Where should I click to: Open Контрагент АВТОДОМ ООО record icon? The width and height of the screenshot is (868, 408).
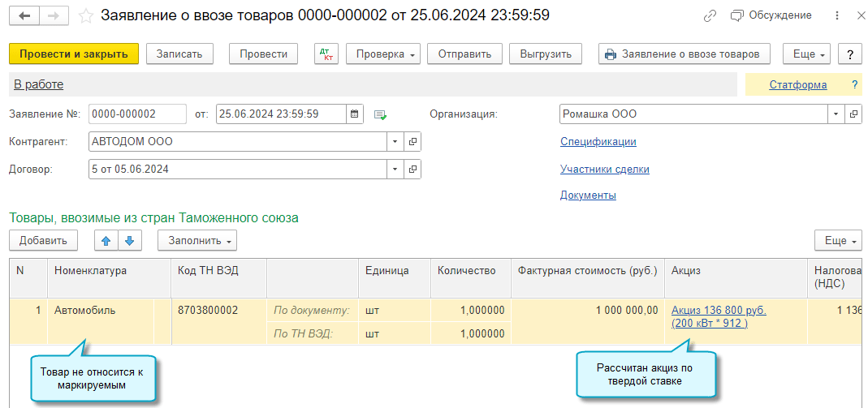[x=412, y=142]
